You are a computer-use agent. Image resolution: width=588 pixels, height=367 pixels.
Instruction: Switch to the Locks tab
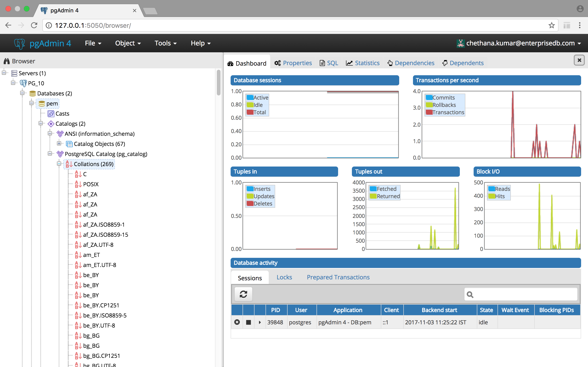click(284, 277)
